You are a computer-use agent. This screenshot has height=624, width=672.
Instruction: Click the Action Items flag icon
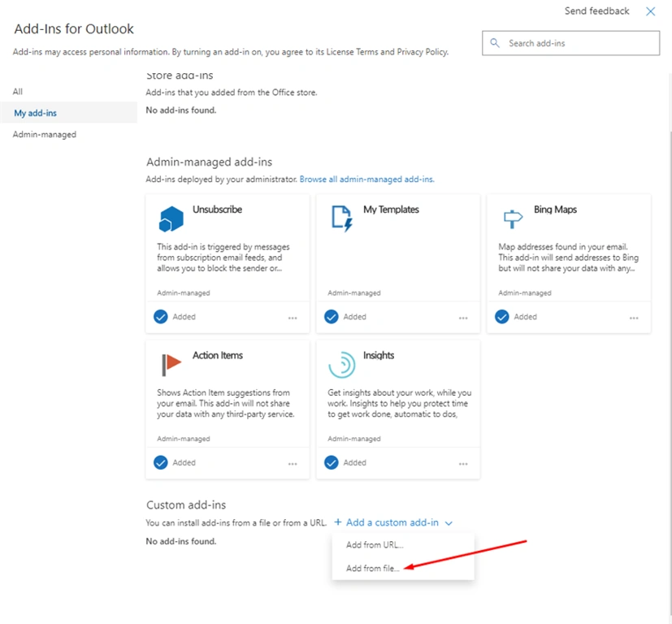pos(171,365)
